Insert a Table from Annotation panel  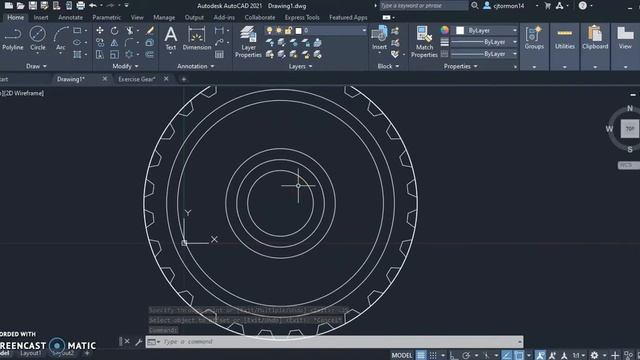click(219, 54)
